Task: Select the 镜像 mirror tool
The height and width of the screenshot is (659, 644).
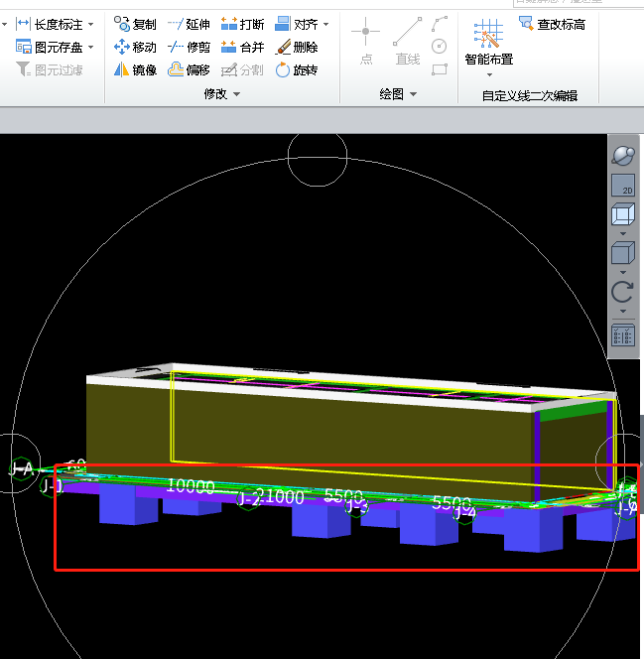Action: coord(135,69)
